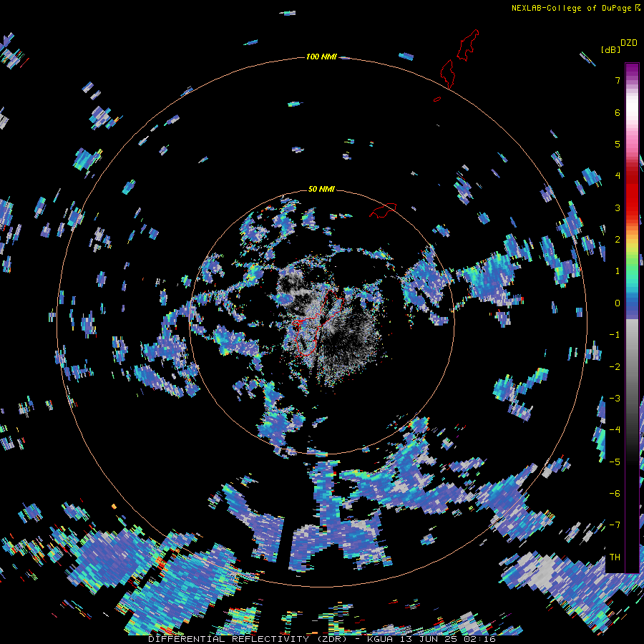644x644 pixels.
Task: Click the 7 dB tick label on the color scale
Action: tap(618, 80)
